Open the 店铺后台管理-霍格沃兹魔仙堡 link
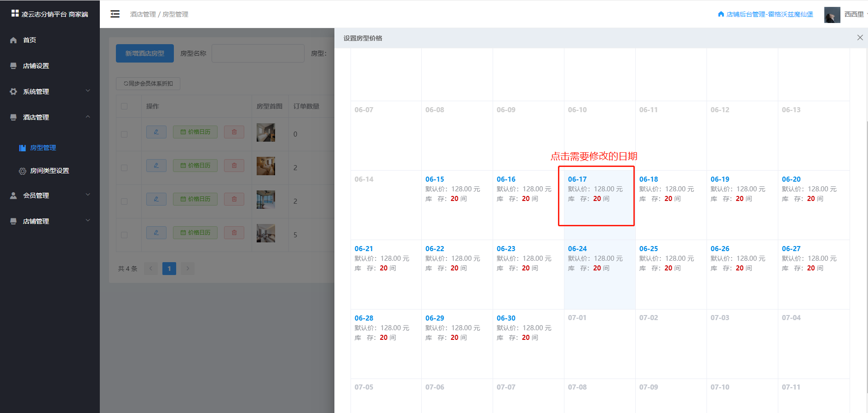 click(770, 14)
